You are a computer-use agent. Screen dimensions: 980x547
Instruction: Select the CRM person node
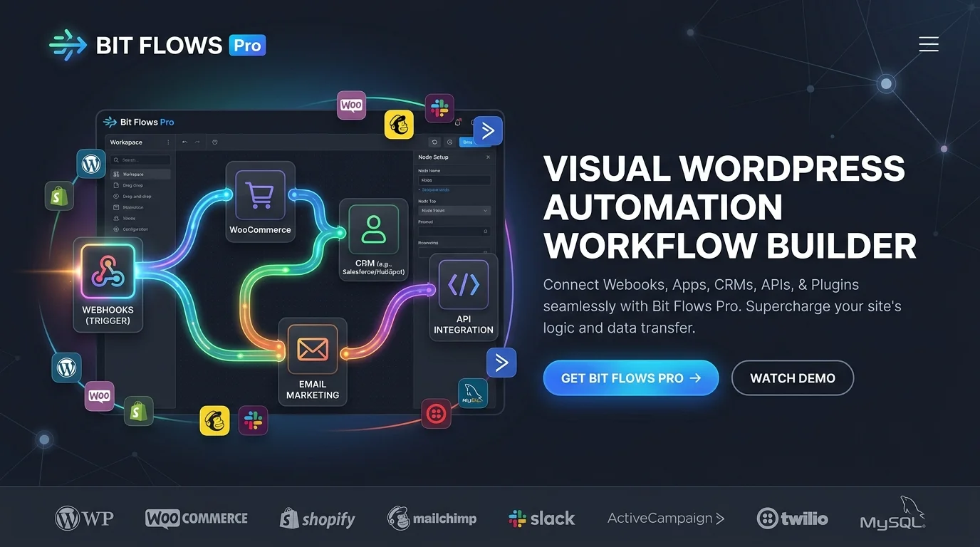[373, 240]
